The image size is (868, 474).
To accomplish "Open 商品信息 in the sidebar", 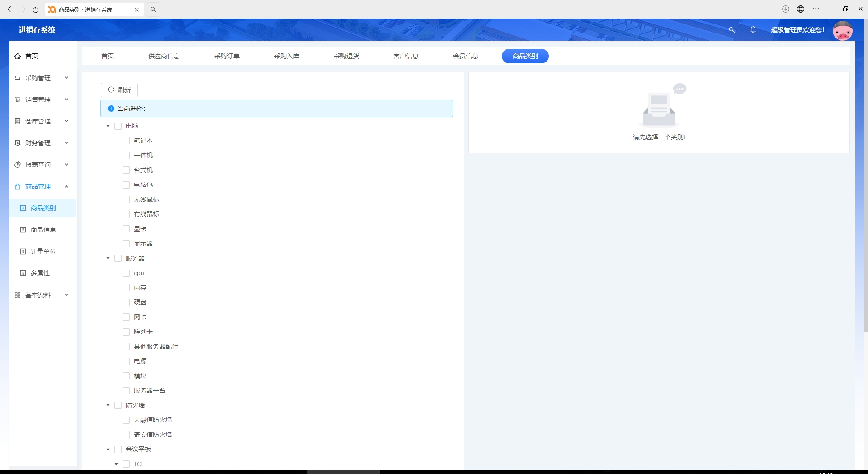I will tap(42, 230).
